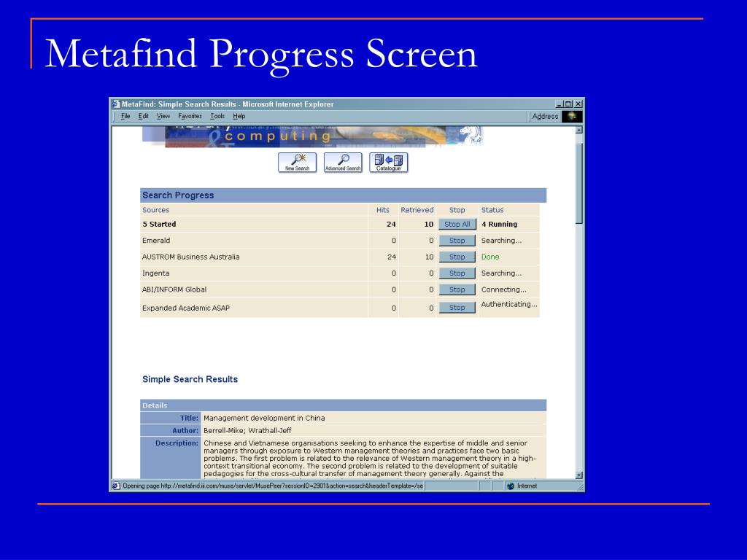Stop the AUSTROM Business Australia search

tap(457, 257)
